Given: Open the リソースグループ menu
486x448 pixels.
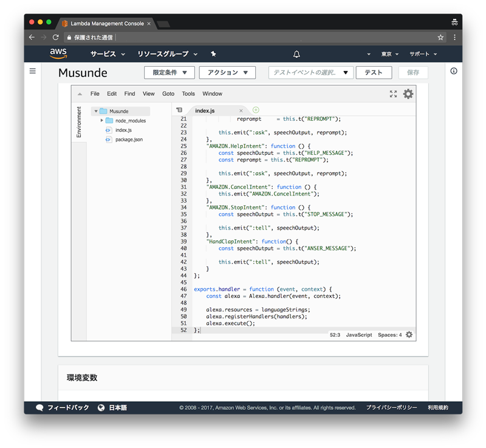Looking at the screenshot, I should point(168,54).
